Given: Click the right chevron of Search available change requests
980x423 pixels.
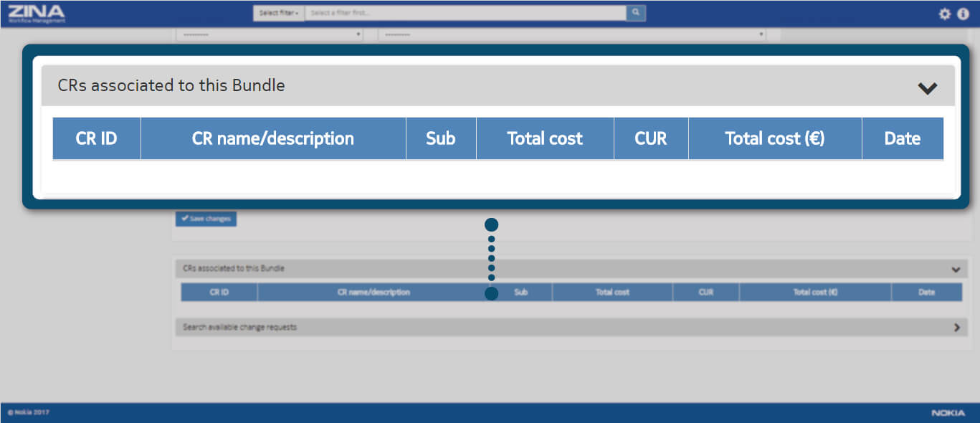Looking at the screenshot, I should pyautogui.click(x=956, y=327).
